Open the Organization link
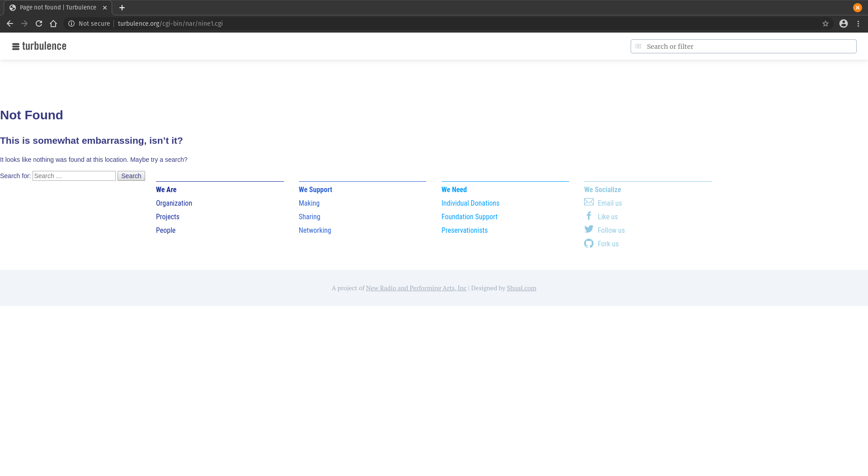 point(174,203)
